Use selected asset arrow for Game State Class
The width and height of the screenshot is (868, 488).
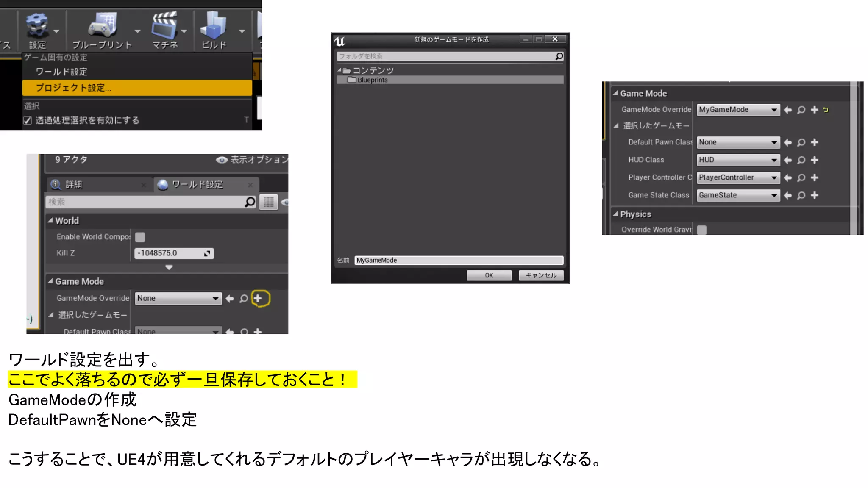coord(787,195)
